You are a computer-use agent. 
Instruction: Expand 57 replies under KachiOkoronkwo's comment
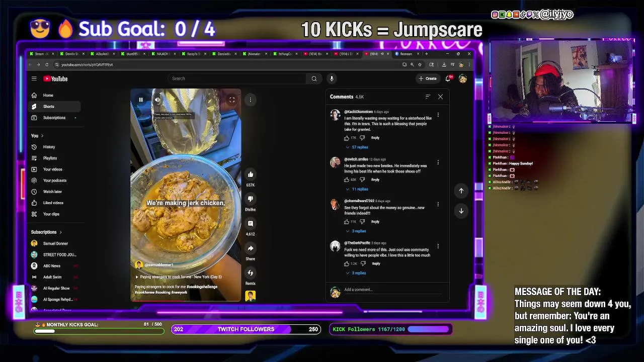pos(357,147)
